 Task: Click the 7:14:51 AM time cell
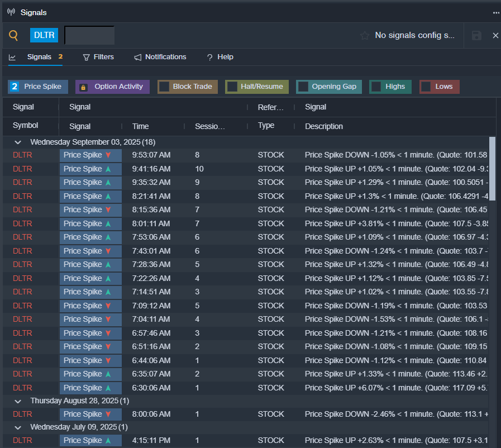[x=151, y=292]
